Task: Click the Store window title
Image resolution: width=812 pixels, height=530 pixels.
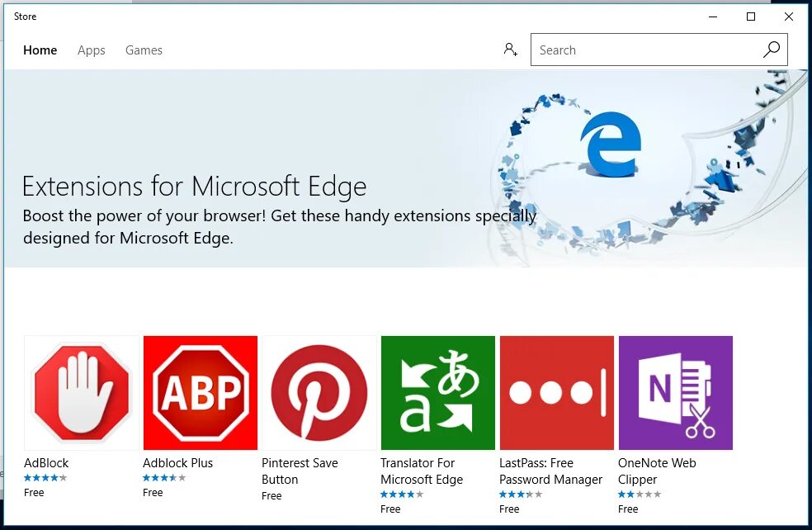Action: pos(25,17)
